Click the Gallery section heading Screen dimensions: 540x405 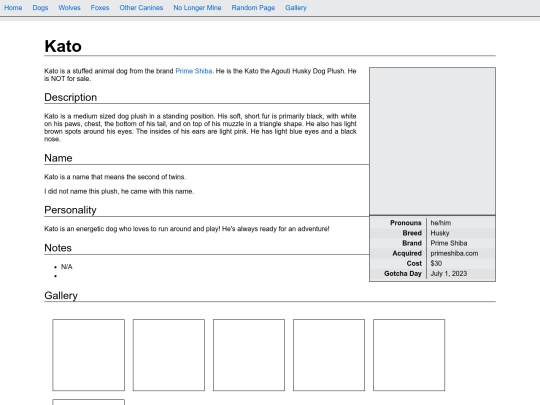tap(61, 295)
